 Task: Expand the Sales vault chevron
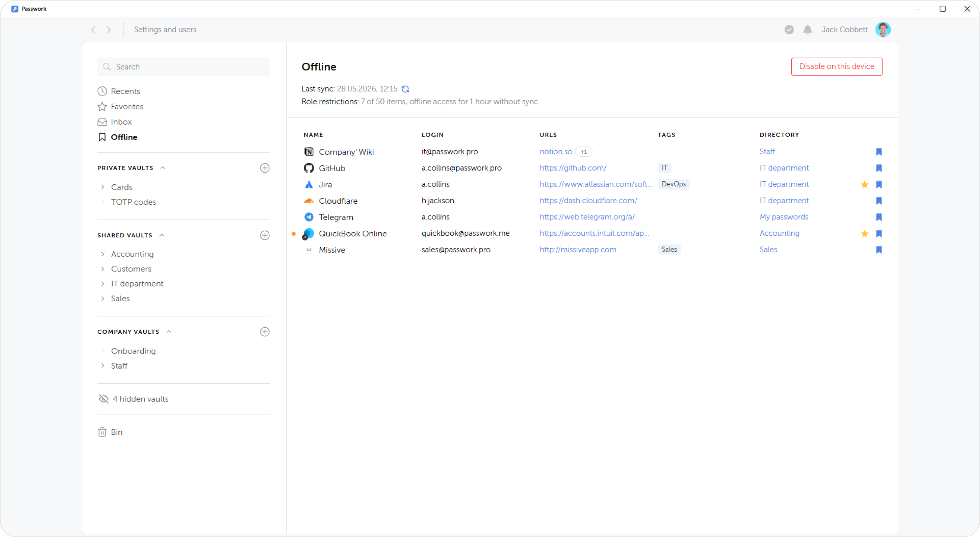tap(102, 299)
